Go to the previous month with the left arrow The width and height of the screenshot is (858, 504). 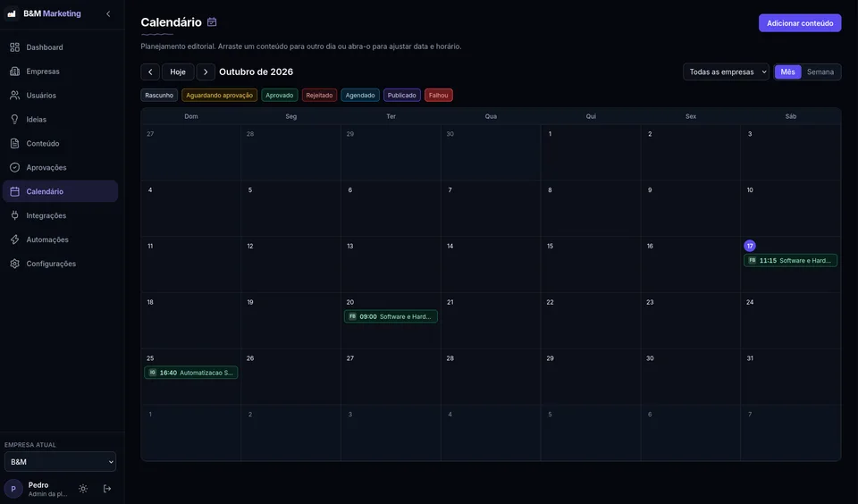150,71
